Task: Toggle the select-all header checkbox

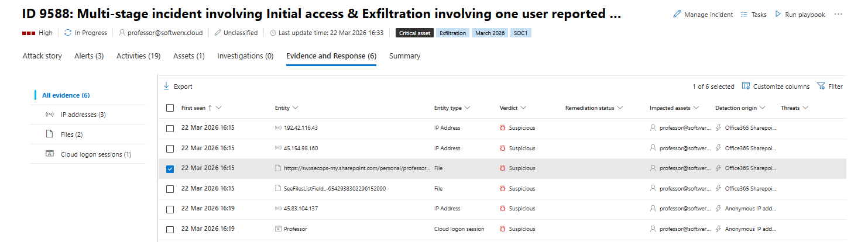Action: coord(170,108)
